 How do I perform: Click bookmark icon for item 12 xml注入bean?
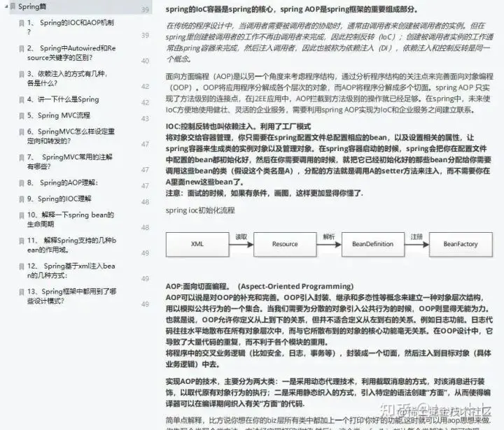click(x=22, y=266)
